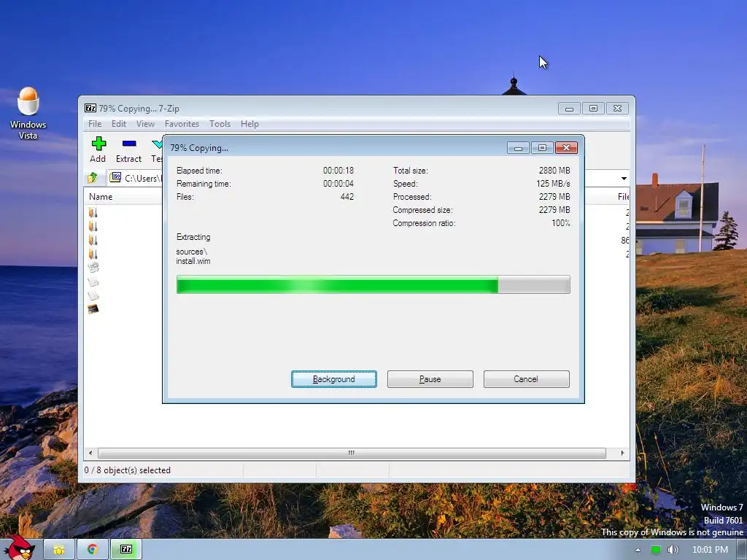This screenshot has height=560, width=747.
Task: Show hidden tray icons
Action: tap(638, 550)
